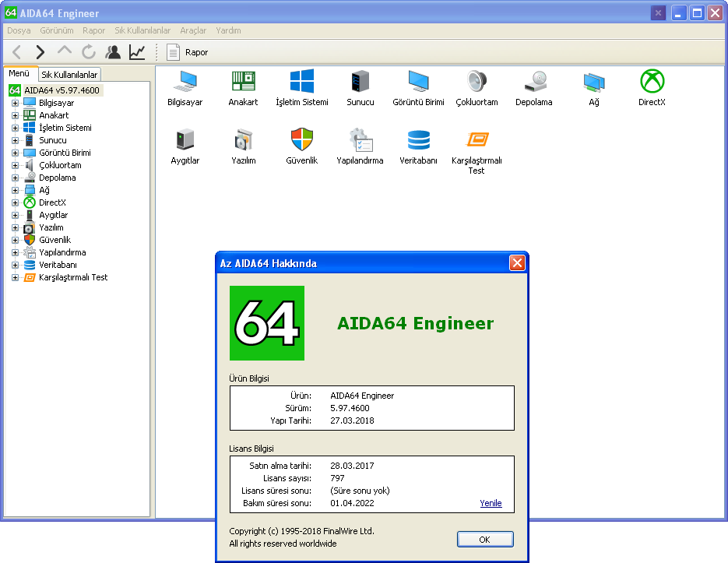Select Yazılım in the left tree
Viewport: 728px width, 563px height.
point(51,227)
